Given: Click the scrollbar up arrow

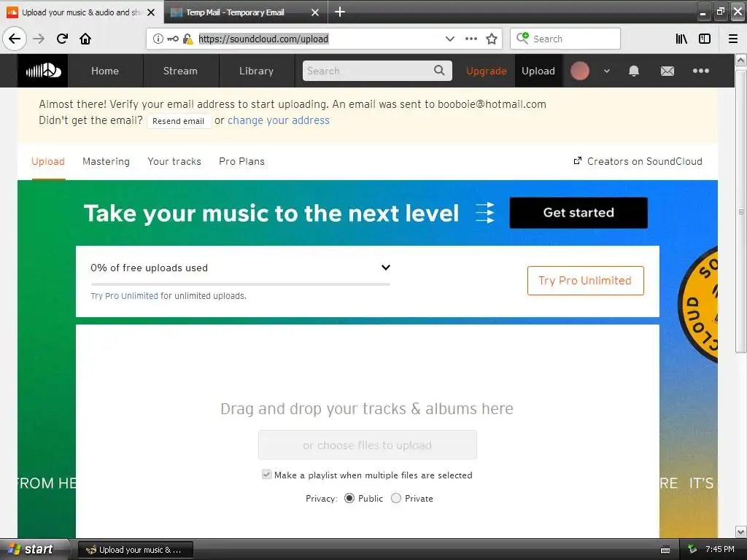Looking at the screenshot, I should 740,60.
